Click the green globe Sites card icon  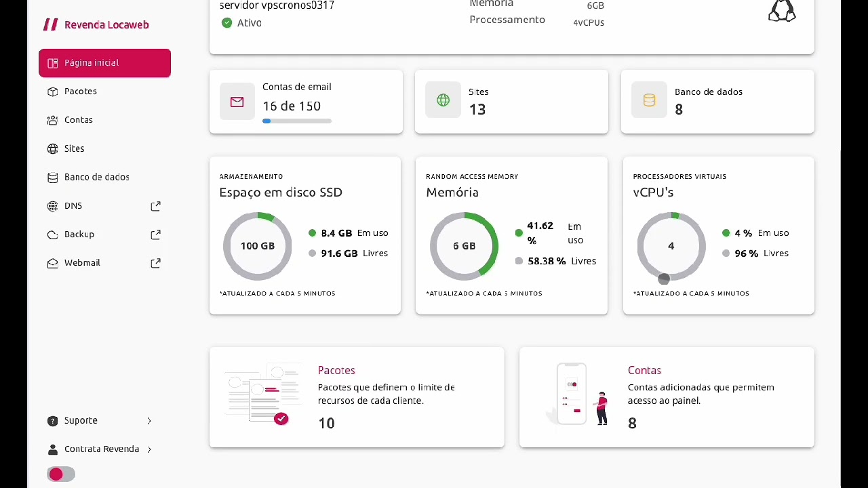(x=443, y=100)
